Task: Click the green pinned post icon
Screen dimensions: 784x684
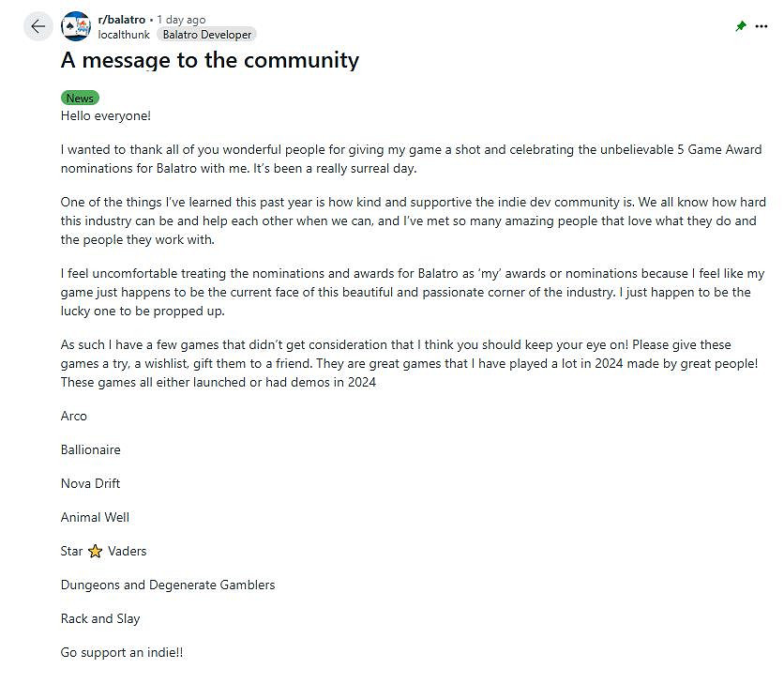Action: click(741, 26)
